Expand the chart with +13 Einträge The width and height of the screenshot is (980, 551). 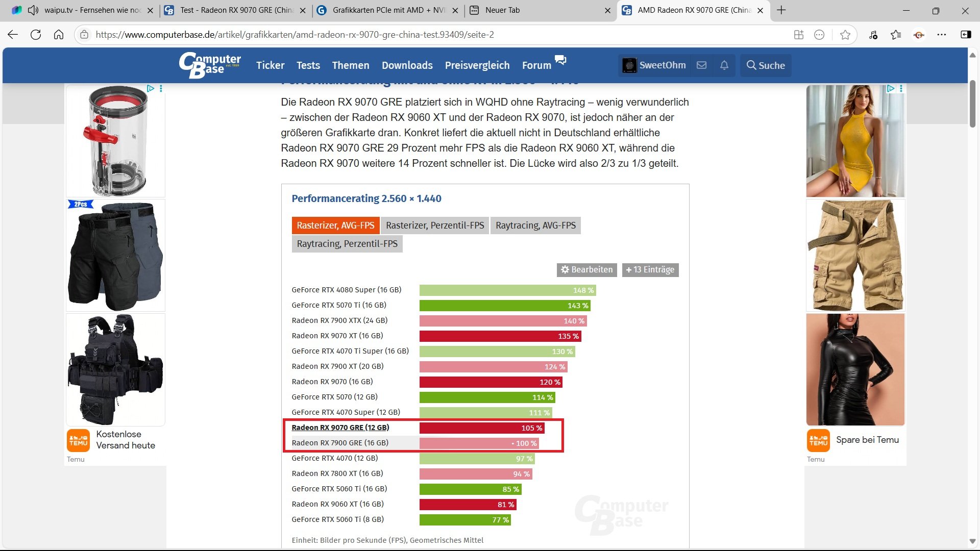(650, 270)
